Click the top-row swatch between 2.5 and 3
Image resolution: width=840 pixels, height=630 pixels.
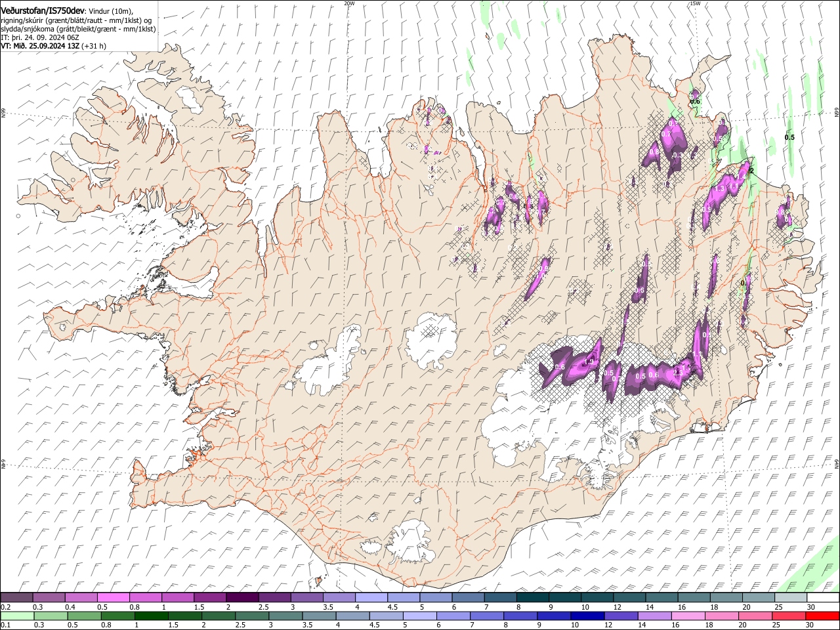[x=274, y=597]
